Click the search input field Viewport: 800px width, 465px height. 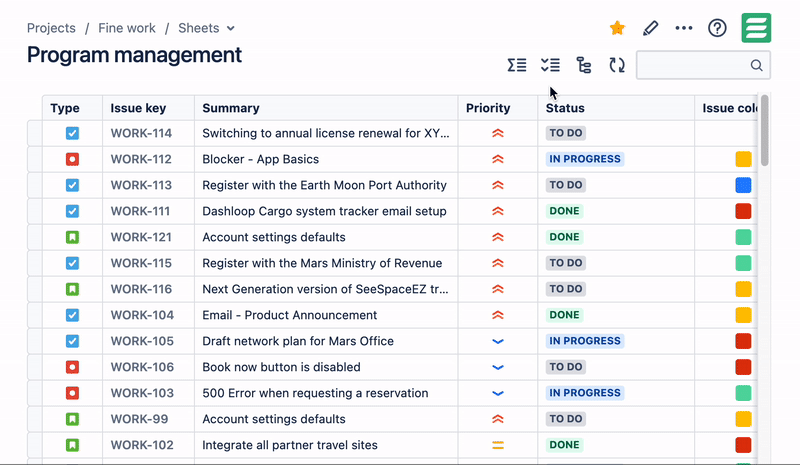(x=703, y=65)
